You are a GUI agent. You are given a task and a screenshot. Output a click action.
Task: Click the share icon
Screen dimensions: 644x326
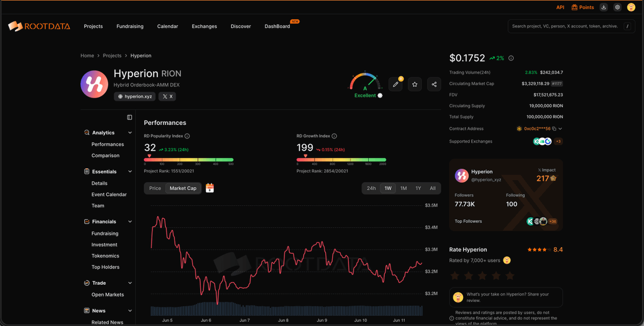pos(434,84)
